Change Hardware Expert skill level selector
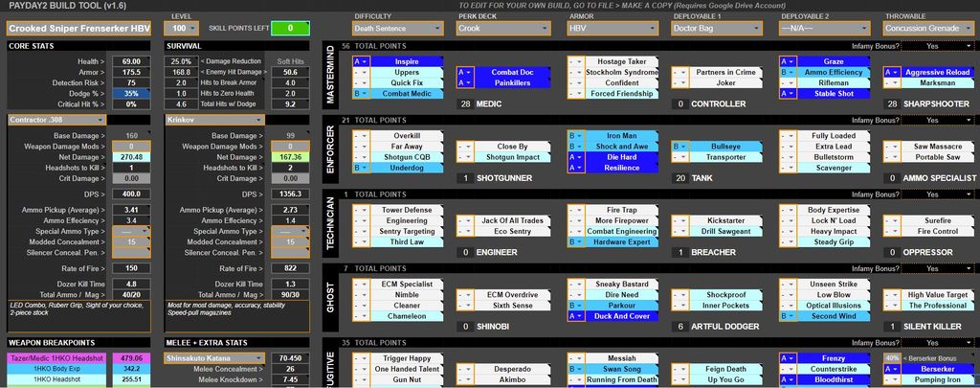980x388 pixels. pos(575,242)
